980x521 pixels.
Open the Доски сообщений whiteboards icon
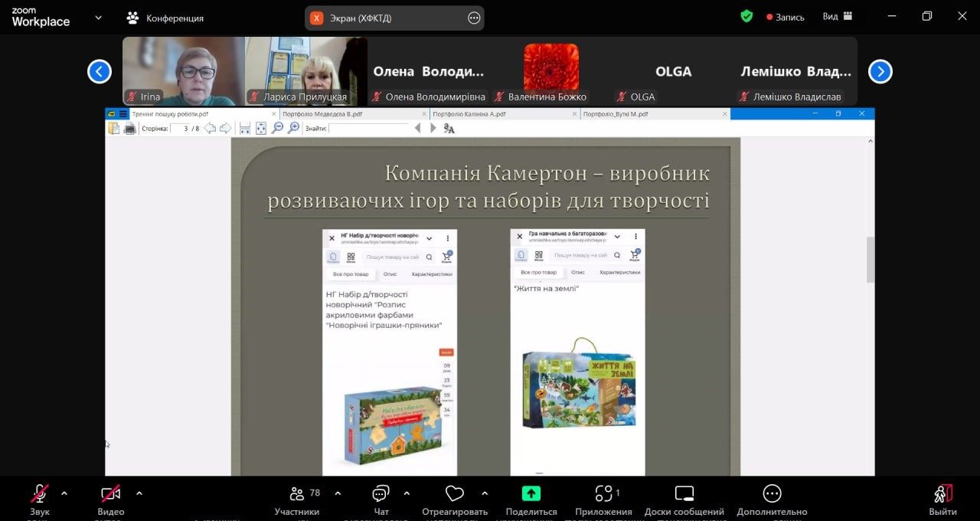[684, 494]
